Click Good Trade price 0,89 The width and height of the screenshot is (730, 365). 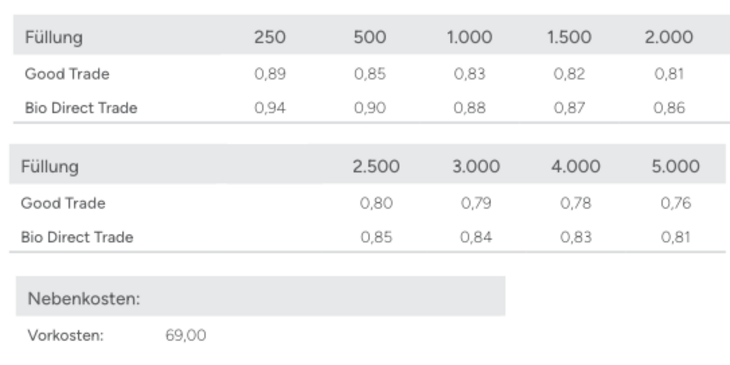(270, 74)
